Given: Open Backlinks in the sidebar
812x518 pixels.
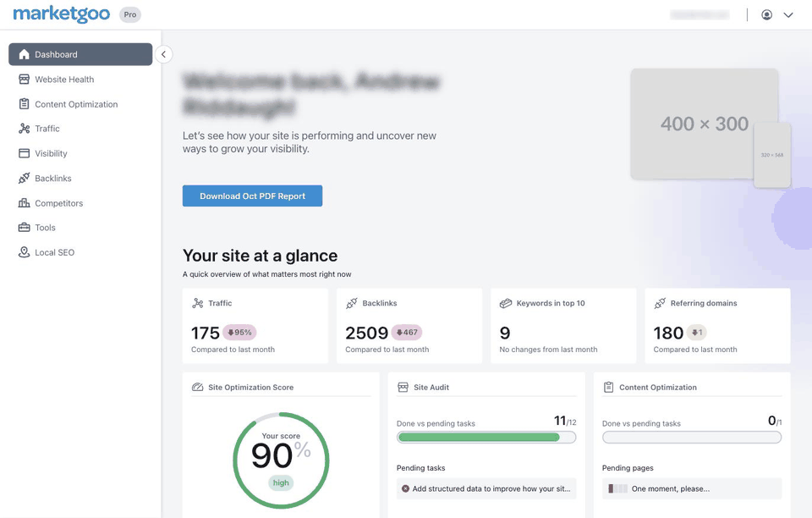Looking at the screenshot, I should (80, 179).
